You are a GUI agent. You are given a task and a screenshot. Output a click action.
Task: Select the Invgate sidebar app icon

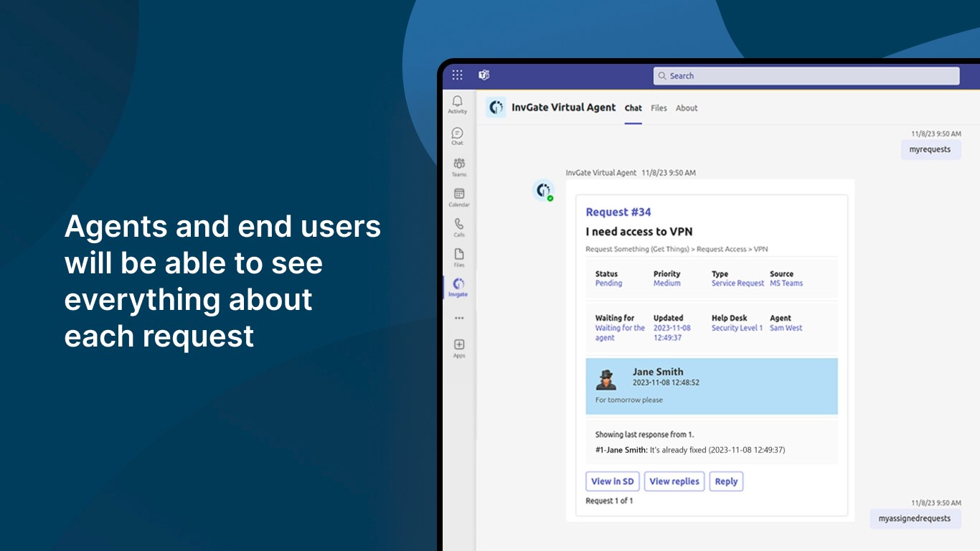pyautogui.click(x=459, y=287)
